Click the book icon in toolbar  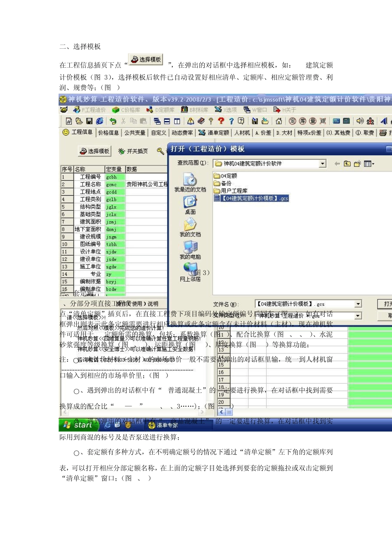pyautogui.click(x=201, y=121)
